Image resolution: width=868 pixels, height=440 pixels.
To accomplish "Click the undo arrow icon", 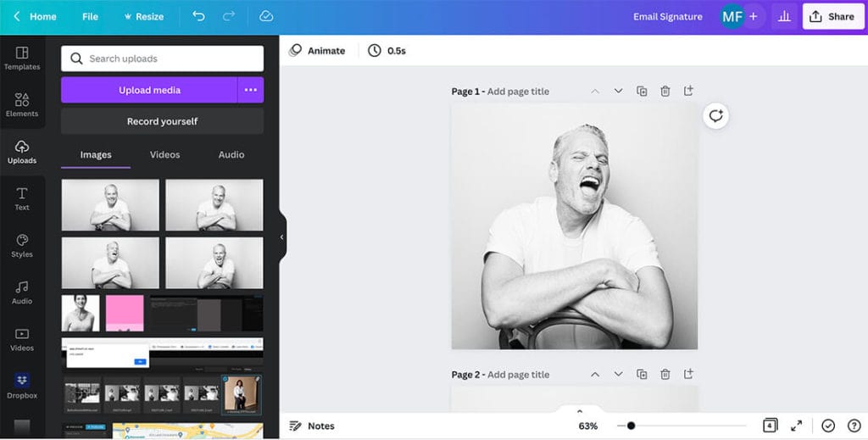I will 198,16.
